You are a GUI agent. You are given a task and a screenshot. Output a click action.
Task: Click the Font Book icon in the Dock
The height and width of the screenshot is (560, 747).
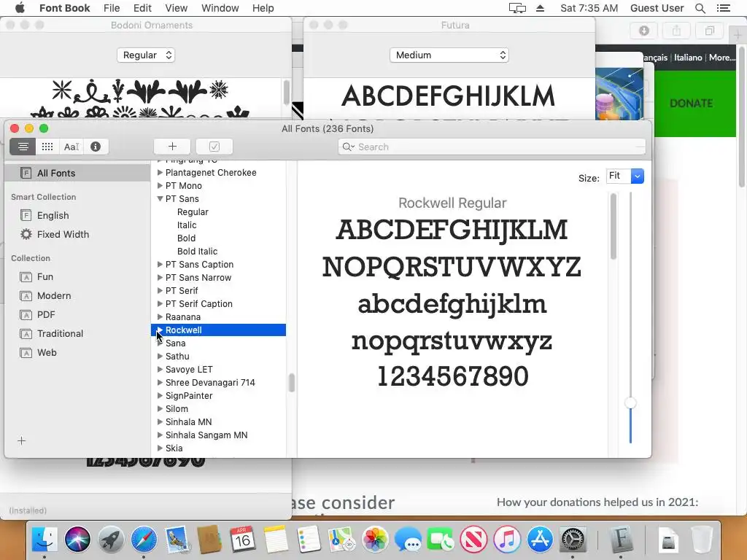pos(621,539)
